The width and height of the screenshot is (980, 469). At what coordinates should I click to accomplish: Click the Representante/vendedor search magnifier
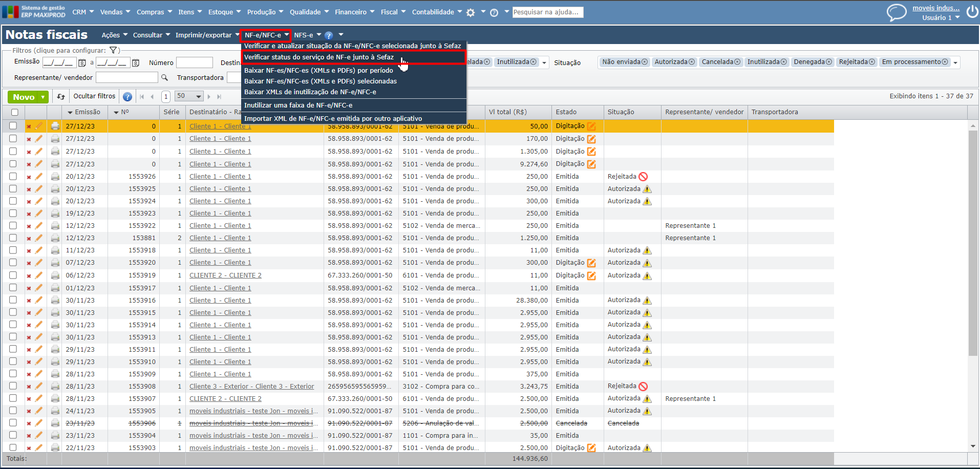pos(164,78)
